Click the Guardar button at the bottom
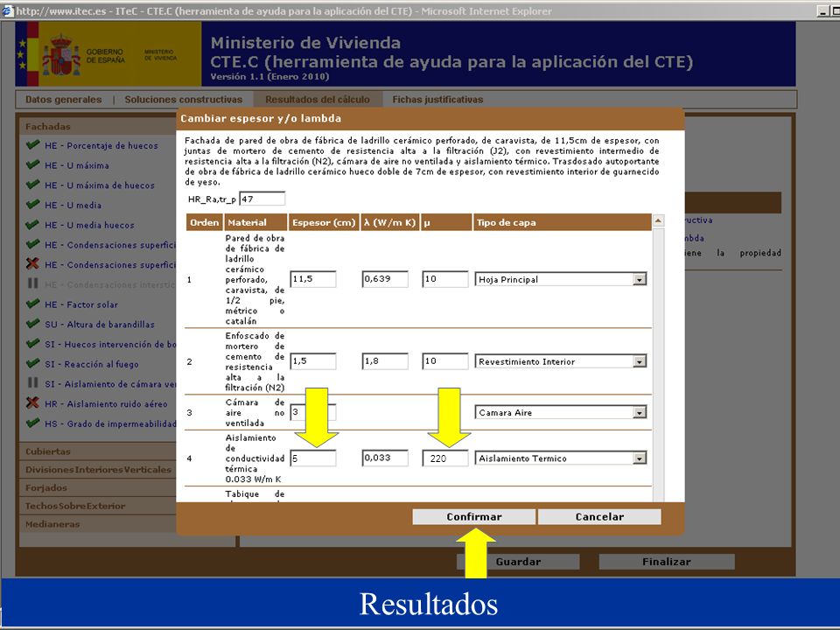This screenshot has width=840, height=630. click(517, 562)
